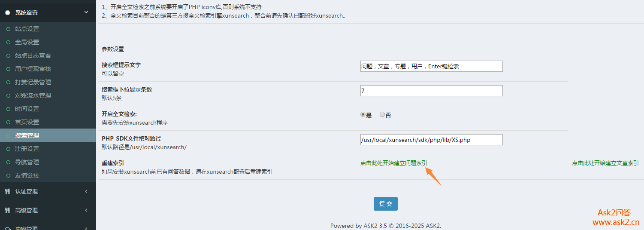
Task: Click the 默认路径是/usr/local/xunsearch/ hint
Action: coord(144,147)
